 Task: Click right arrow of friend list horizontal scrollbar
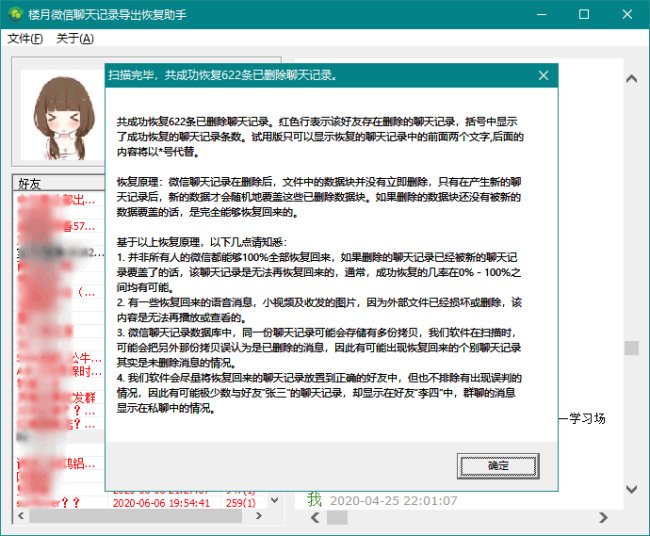point(259,516)
